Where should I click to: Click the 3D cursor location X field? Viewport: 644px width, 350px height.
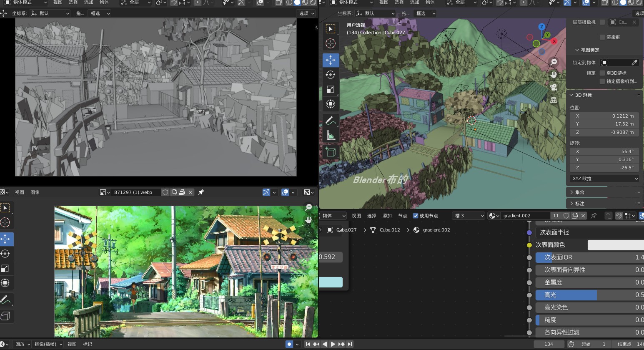(x=604, y=116)
